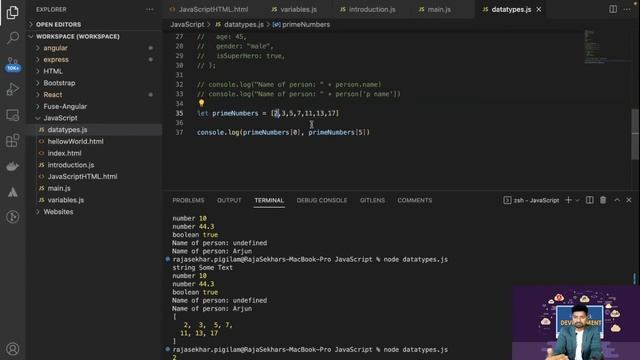Open Remote Explorer view in activity bar

click(x=13, y=115)
